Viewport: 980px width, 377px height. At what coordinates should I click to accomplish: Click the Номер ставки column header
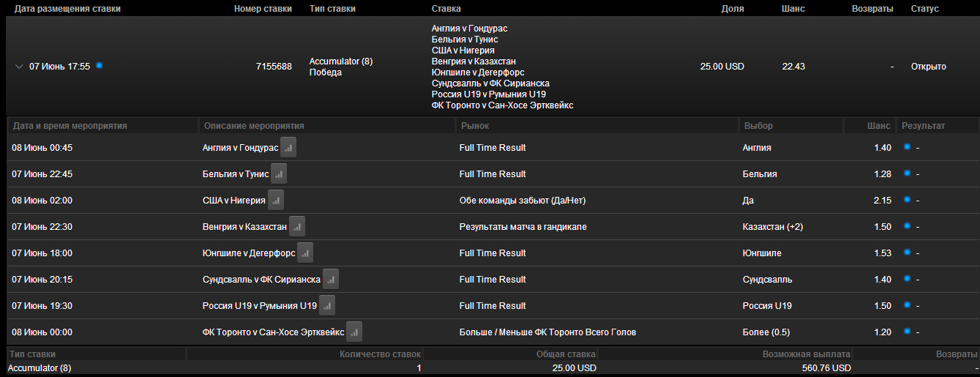coord(263,9)
